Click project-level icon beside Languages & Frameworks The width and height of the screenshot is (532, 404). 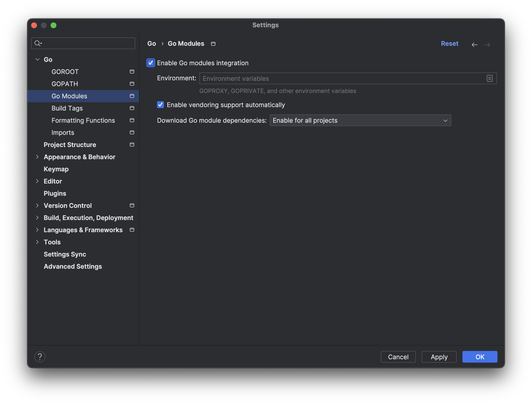tap(132, 230)
